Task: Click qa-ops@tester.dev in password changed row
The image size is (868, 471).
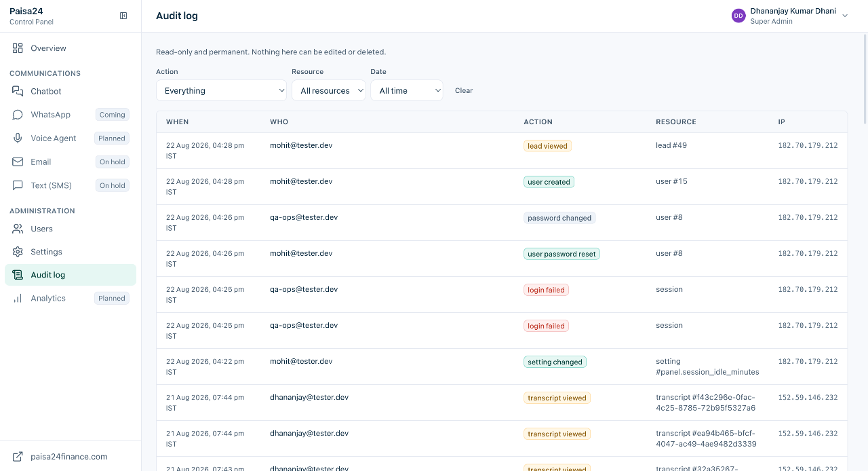Action: pyautogui.click(x=304, y=217)
